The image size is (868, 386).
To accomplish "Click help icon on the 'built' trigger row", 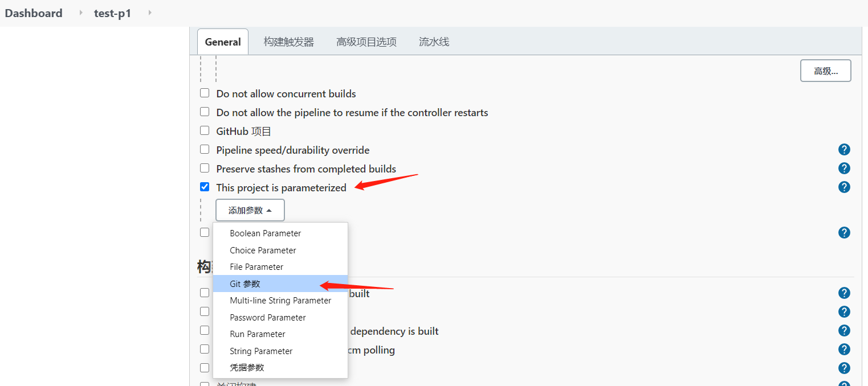I will pos(844,293).
